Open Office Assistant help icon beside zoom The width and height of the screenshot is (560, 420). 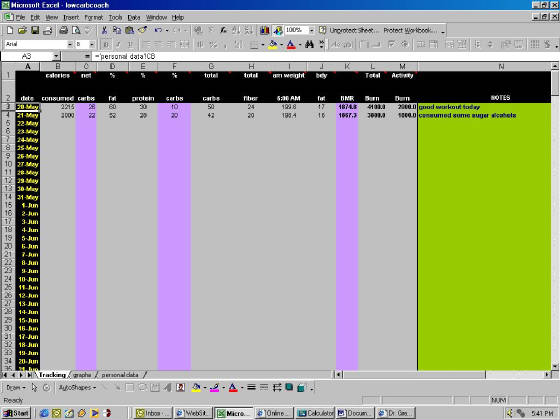click(322, 30)
